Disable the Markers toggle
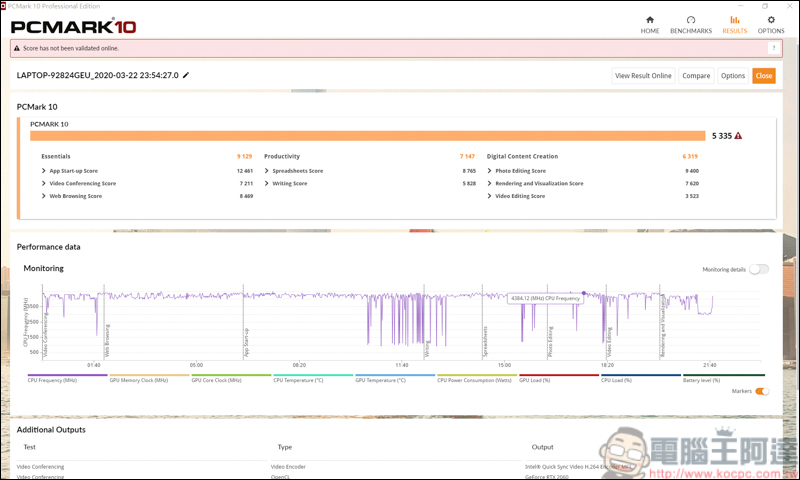The height and width of the screenshot is (480, 800). coord(762,391)
